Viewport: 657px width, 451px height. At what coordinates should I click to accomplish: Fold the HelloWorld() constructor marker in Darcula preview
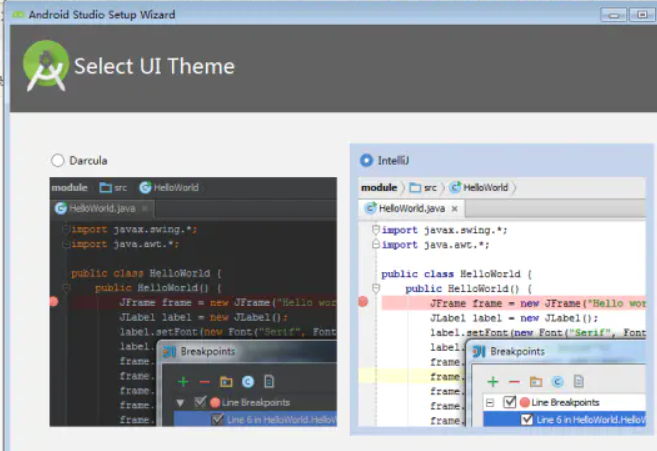click(66, 288)
